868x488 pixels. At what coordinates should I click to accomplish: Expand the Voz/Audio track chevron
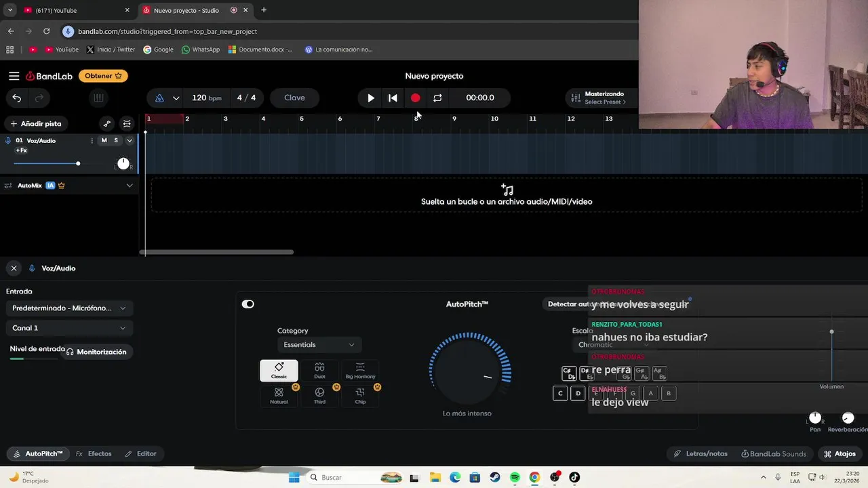pyautogui.click(x=130, y=140)
